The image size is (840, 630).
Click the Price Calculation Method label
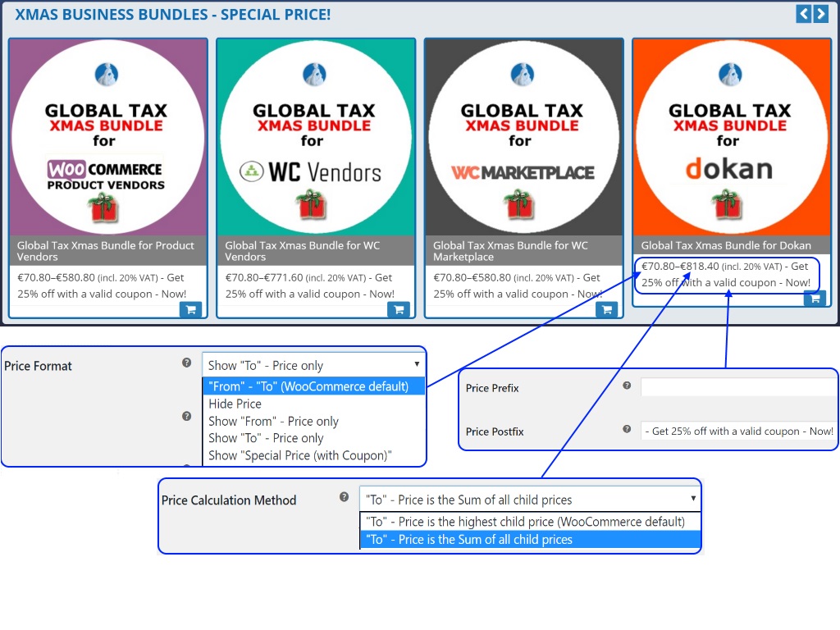229,500
